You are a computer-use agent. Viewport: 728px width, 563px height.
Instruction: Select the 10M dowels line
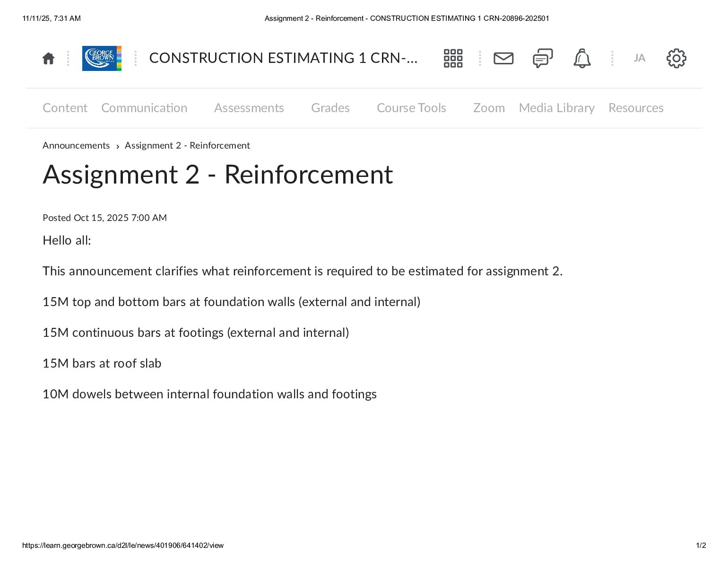[209, 394]
